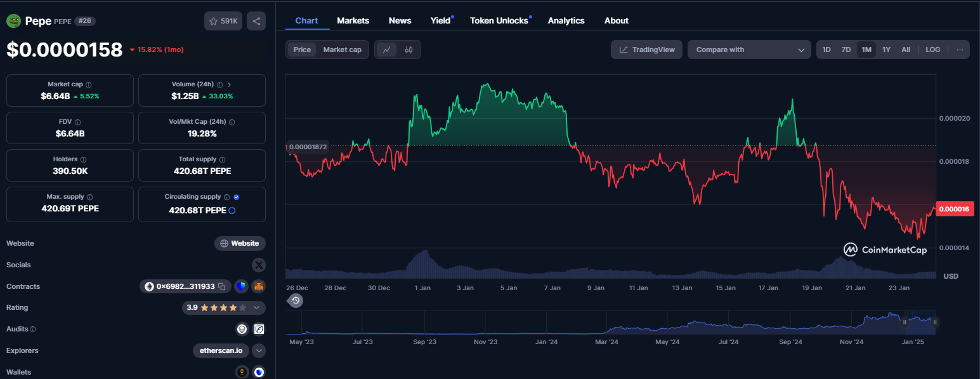Open the second audit provider icon

pyautogui.click(x=259, y=329)
